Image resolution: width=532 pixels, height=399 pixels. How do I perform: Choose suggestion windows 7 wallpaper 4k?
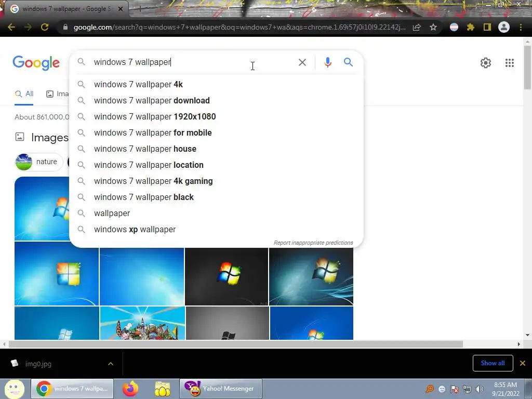pos(216,85)
